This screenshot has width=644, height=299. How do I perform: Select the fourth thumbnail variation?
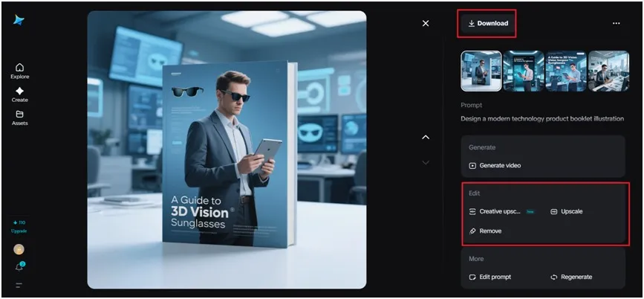608,71
